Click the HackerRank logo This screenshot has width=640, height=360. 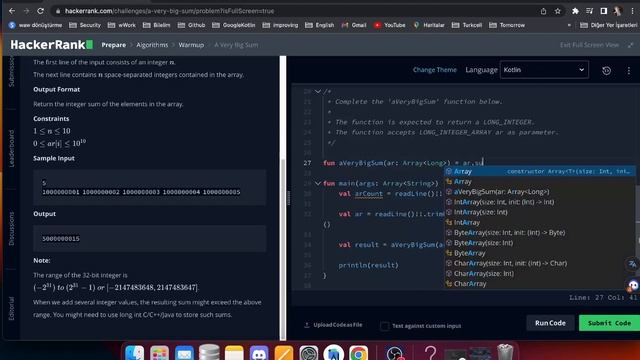(x=51, y=44)
